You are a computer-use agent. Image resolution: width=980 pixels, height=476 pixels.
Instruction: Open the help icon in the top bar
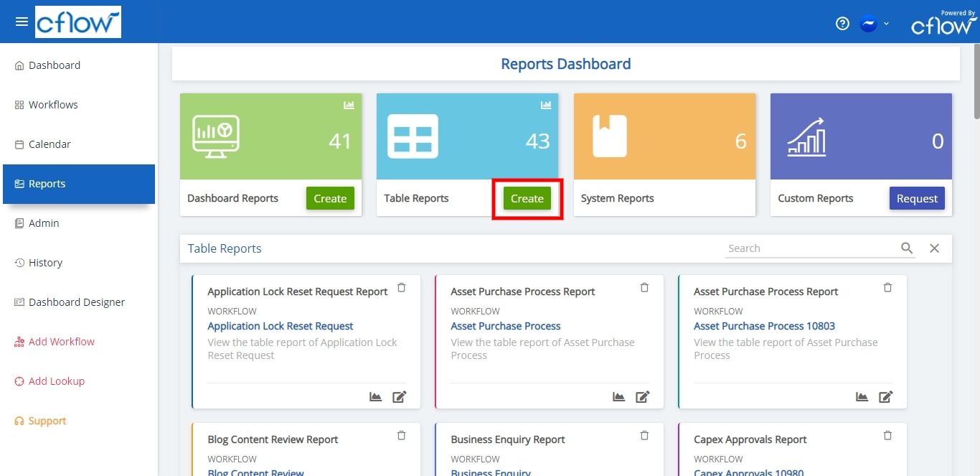coord(842,23)
